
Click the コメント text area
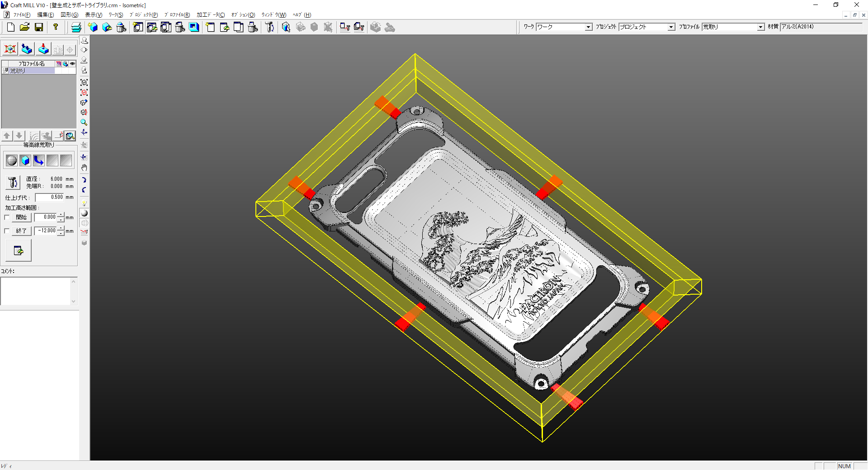(39, 291)
